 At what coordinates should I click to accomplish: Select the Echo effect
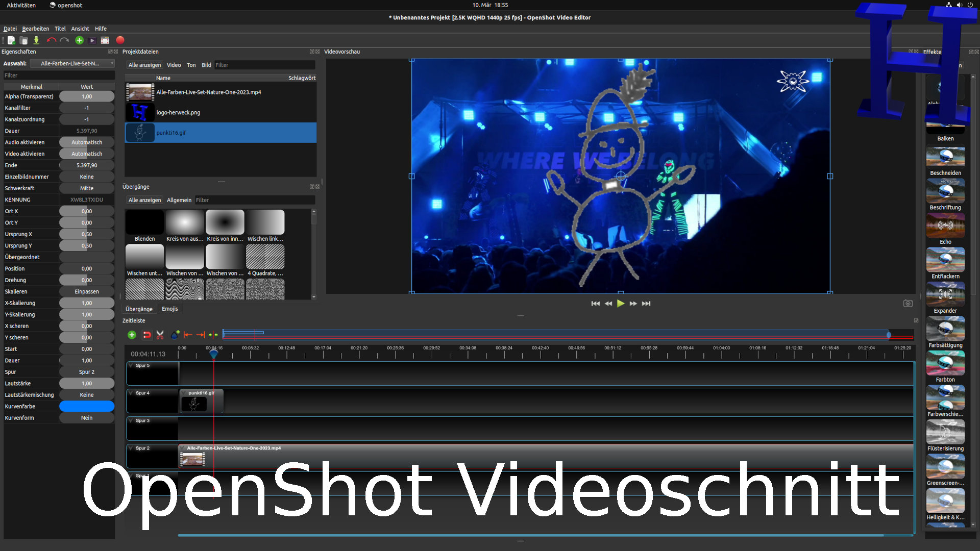[945, 229]
